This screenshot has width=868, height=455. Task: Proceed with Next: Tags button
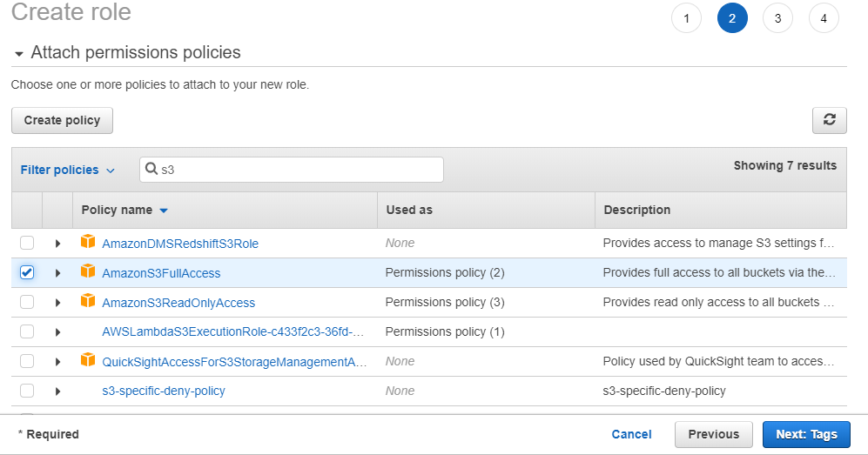coord(806,434)
